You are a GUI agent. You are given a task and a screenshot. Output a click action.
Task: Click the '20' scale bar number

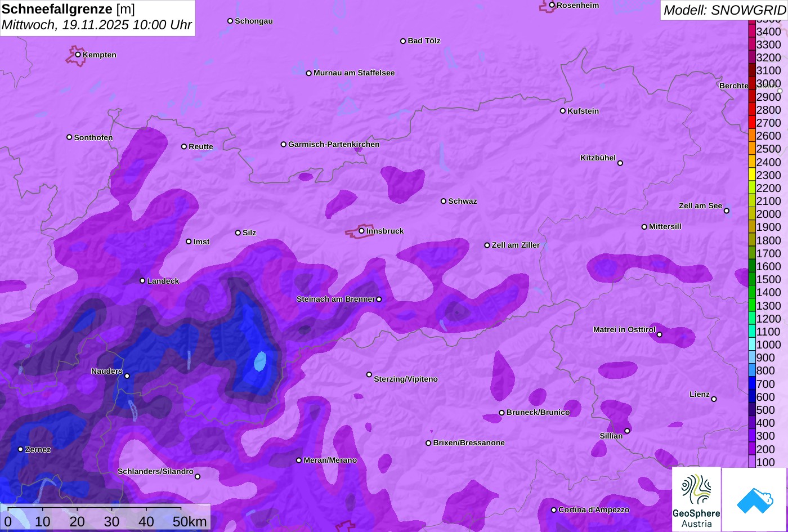(x=77, y=522)
